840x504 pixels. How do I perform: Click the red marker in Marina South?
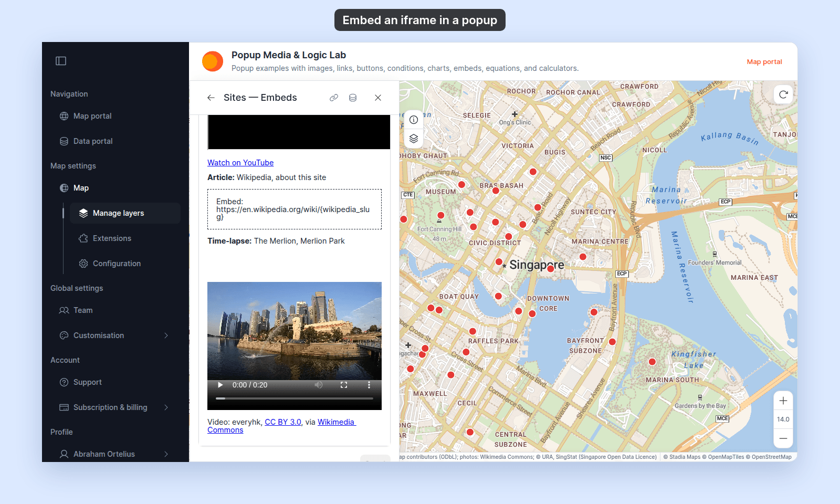coord(652,362)
